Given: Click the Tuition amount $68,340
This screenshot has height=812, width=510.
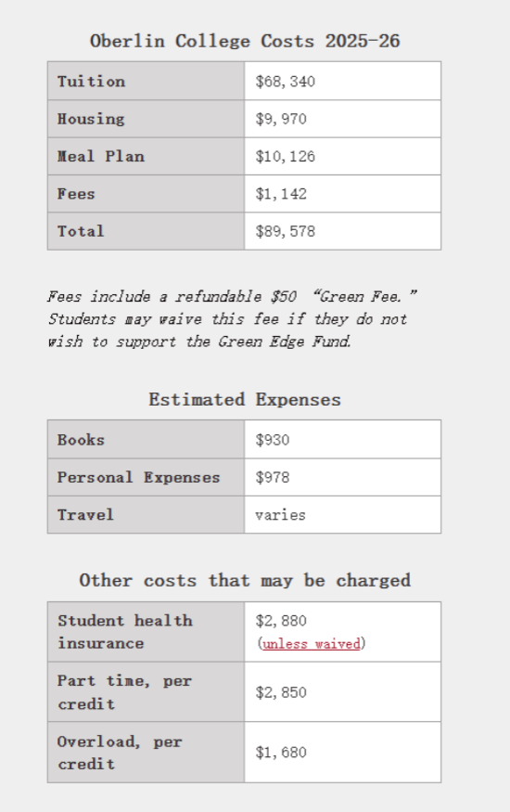Looking at the screenshot, I should tap(285, 82).
